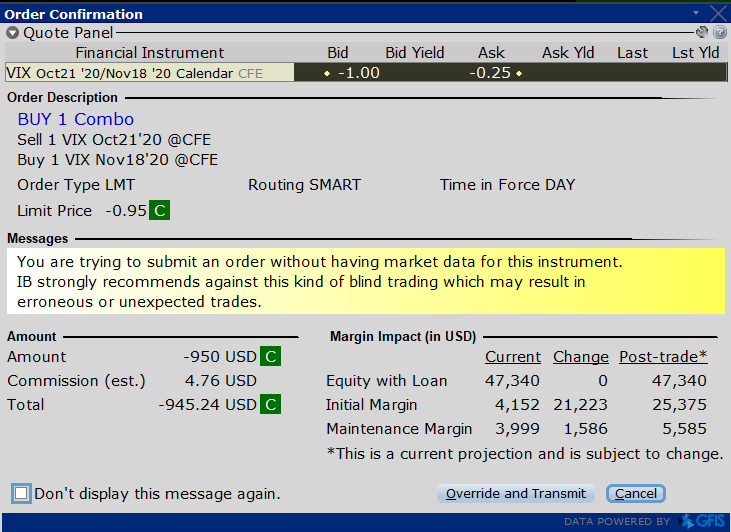
Task: Click "Buy 1 VIX Nov18'20 @CFE" leg
Action: click(x=117, y=160)
